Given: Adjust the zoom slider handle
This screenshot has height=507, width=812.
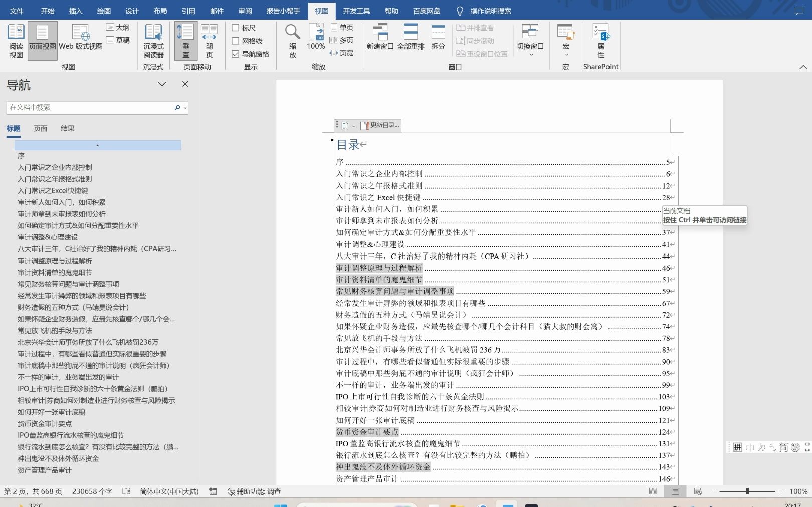Looking at the screenshot, I should 747,491.
